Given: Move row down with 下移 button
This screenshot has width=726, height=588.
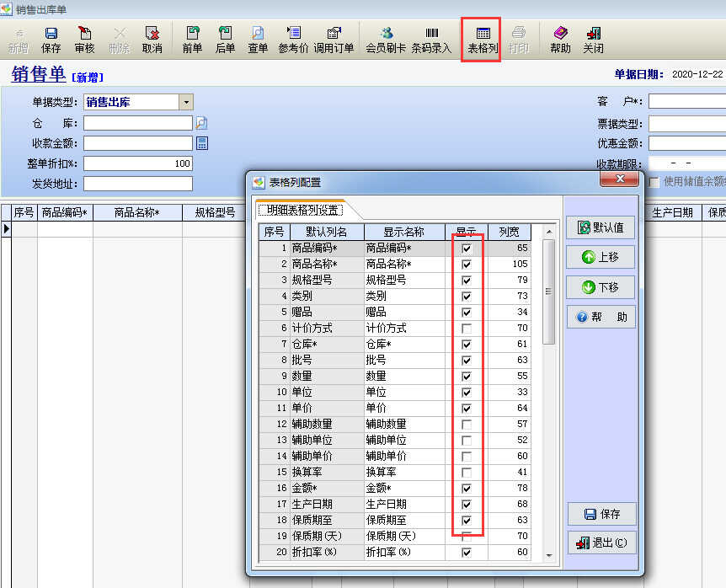Looking at the screenshot, I should click(x=601, y=287).
